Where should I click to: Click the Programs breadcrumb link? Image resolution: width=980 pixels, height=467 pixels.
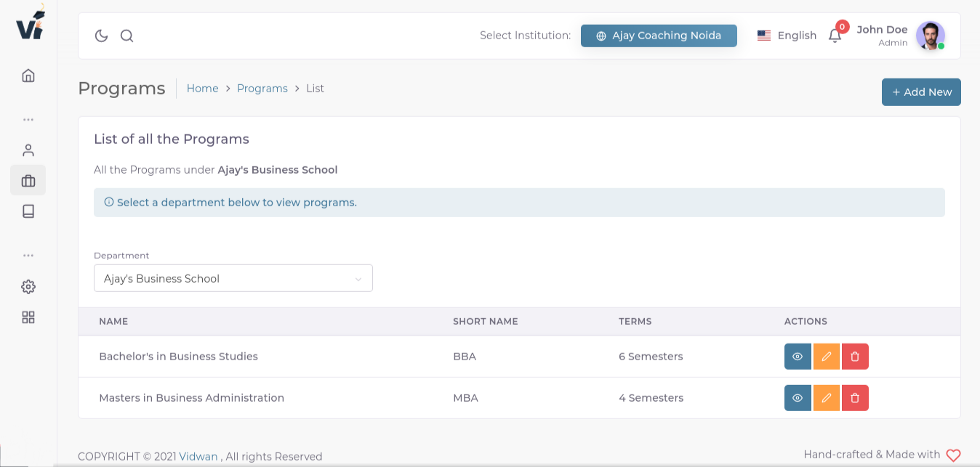(262, 89)
